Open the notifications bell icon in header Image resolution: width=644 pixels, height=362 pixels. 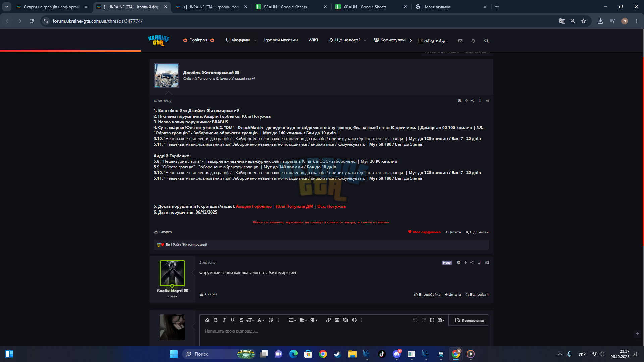tap(473, 41)
